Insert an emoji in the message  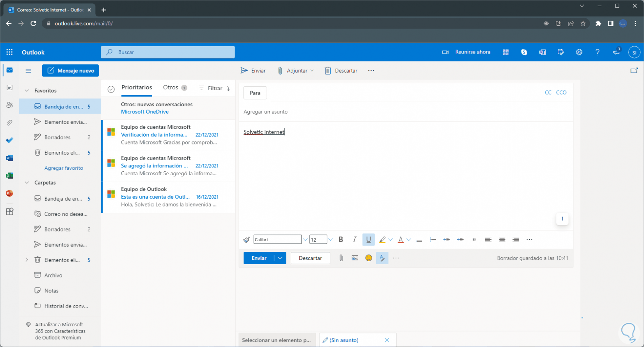click(368, 258)
